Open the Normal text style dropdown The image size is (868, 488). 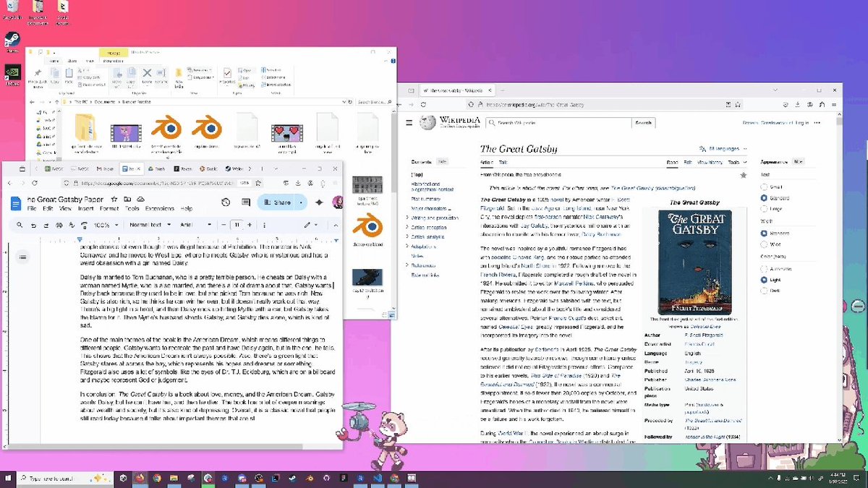[x=150, y=225]
